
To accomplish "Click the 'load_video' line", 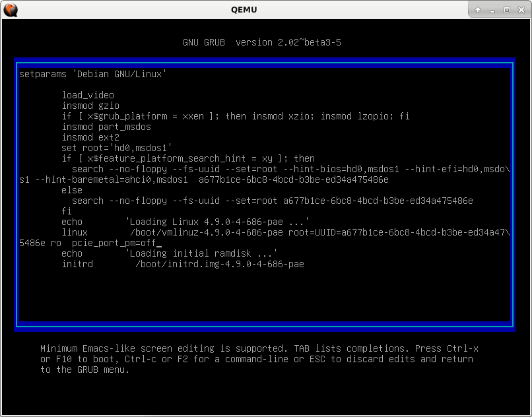I will click(x=88, y=95).
